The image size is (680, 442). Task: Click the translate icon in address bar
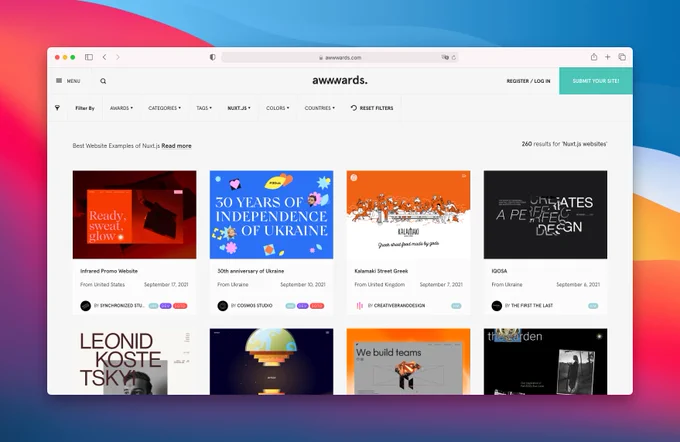click(x=445, y=57)
